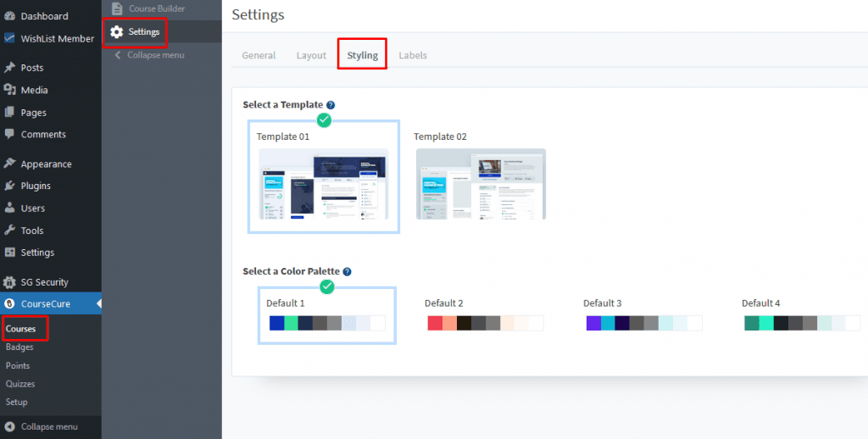868x439 pixels.
Task: Click the Users person icon
Action: click(x=9, y=208)
